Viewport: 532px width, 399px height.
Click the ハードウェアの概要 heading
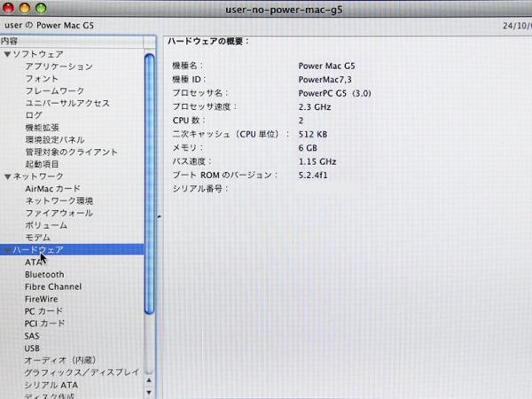[208, 42]
